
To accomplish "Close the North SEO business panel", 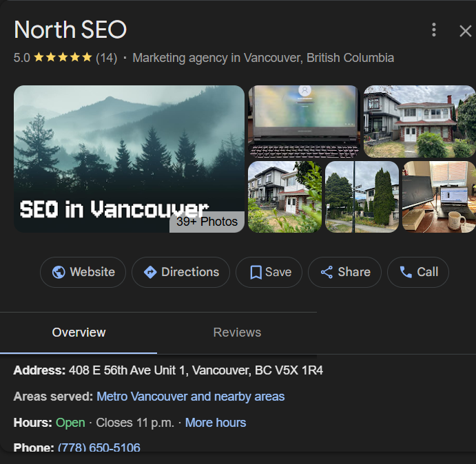I will [465, 30].
